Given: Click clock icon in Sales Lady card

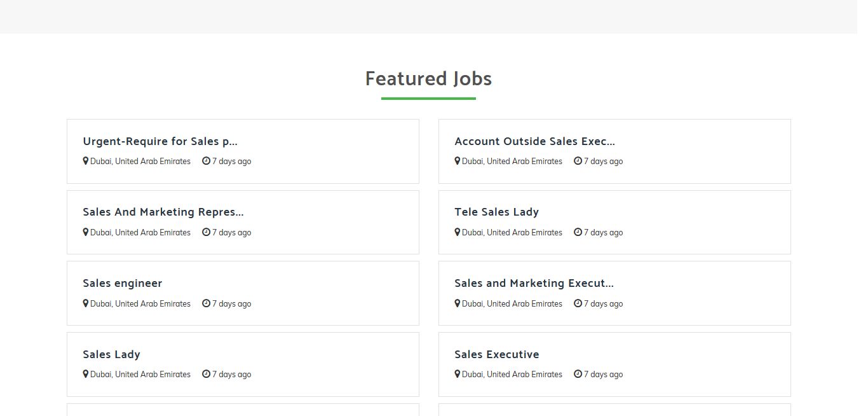Looking at the screenshot, I should coord(206,374).
